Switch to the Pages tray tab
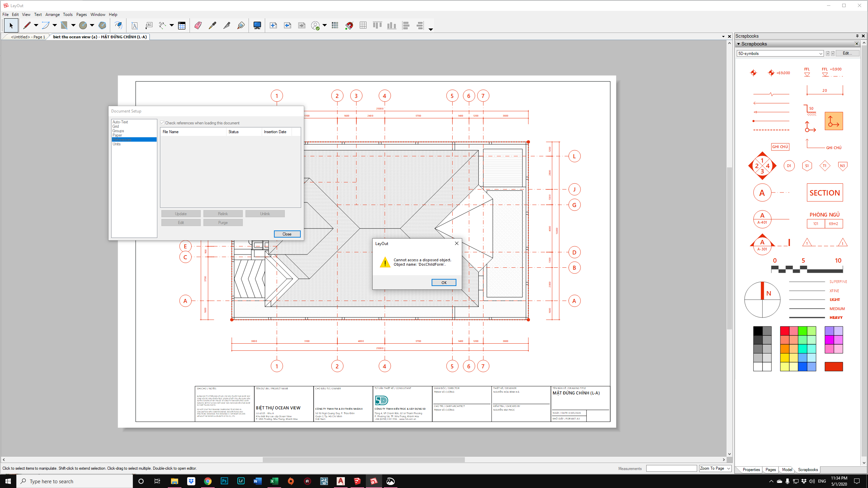 pos(770,470)
